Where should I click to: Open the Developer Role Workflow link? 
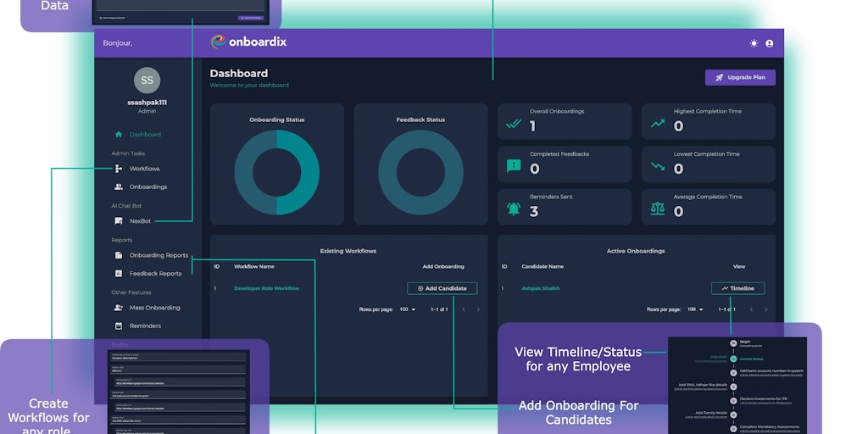point(266,288)
